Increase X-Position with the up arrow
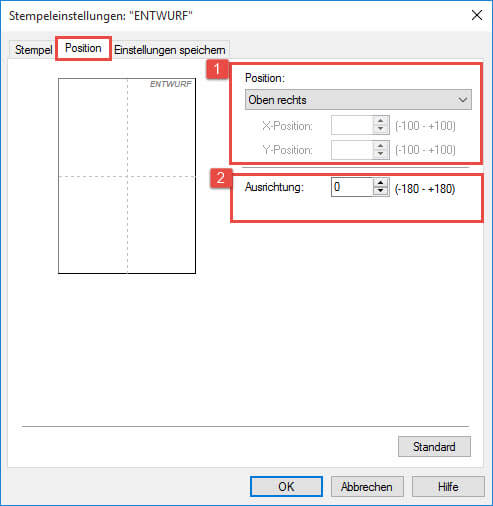 pyautogui.click(x=381, y=121)
